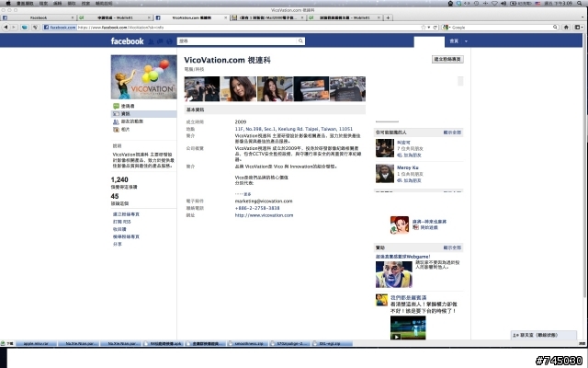Click the 45 count in left sidebar
The width and height of the screenshot is (588, 368).
click(x=115, y=196)
